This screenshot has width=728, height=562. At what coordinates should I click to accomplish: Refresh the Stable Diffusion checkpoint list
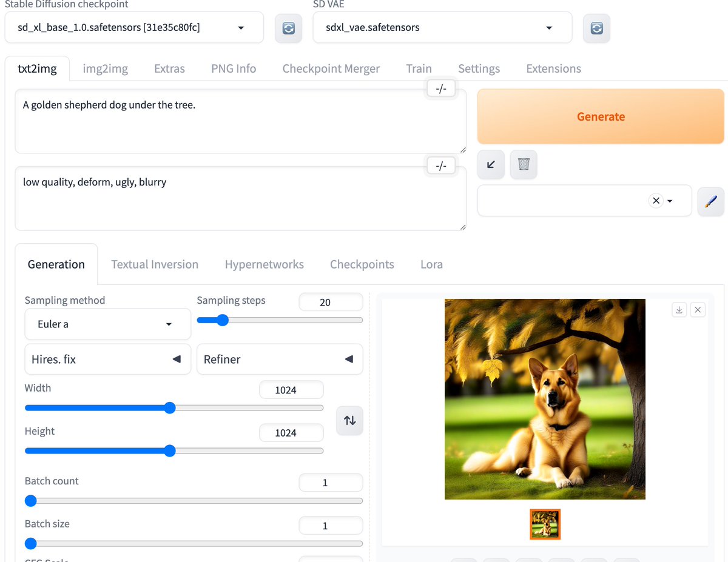(288, 28)
